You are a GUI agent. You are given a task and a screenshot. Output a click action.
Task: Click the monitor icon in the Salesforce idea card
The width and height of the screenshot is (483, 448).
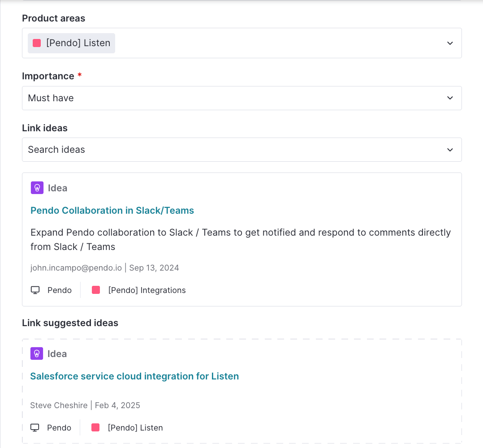click(x=35, y=428)
